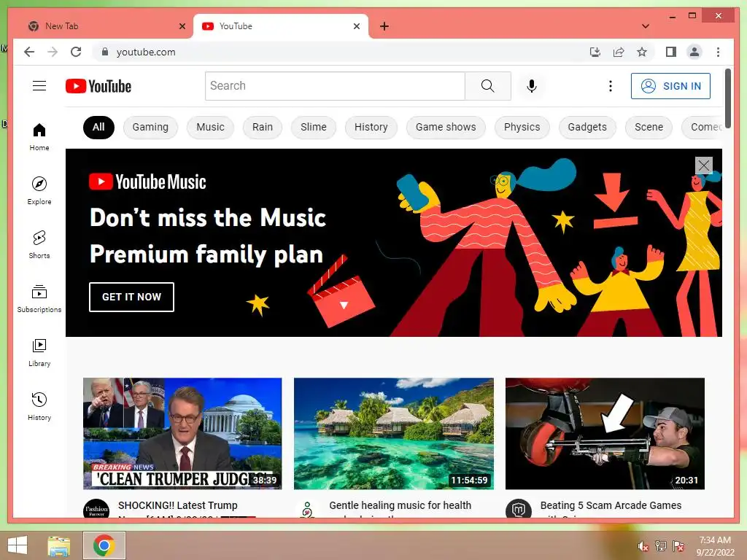Click the search magnifier button
The width and height of the screenshot is (747, 560).
[488, 86]
